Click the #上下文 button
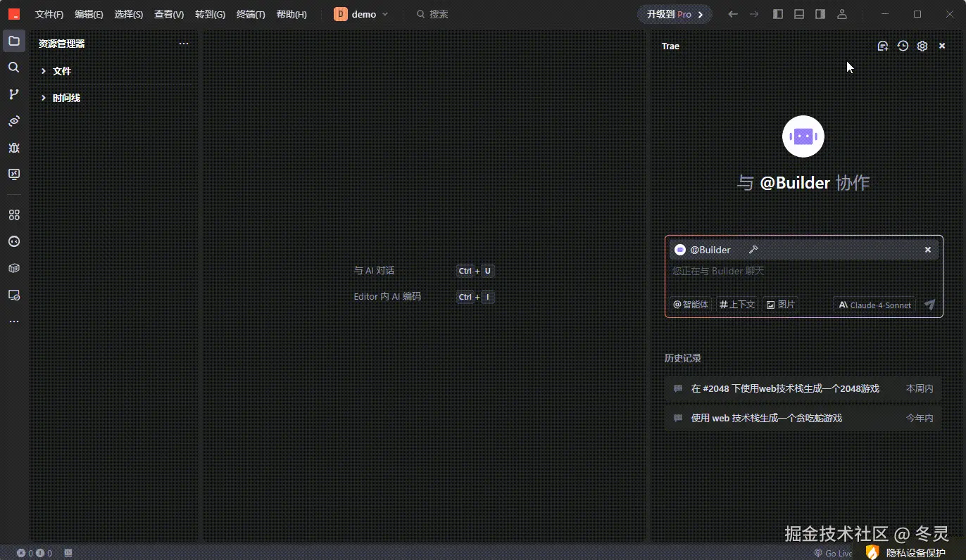This screenshot has height=560, width=966. (737, 305)
